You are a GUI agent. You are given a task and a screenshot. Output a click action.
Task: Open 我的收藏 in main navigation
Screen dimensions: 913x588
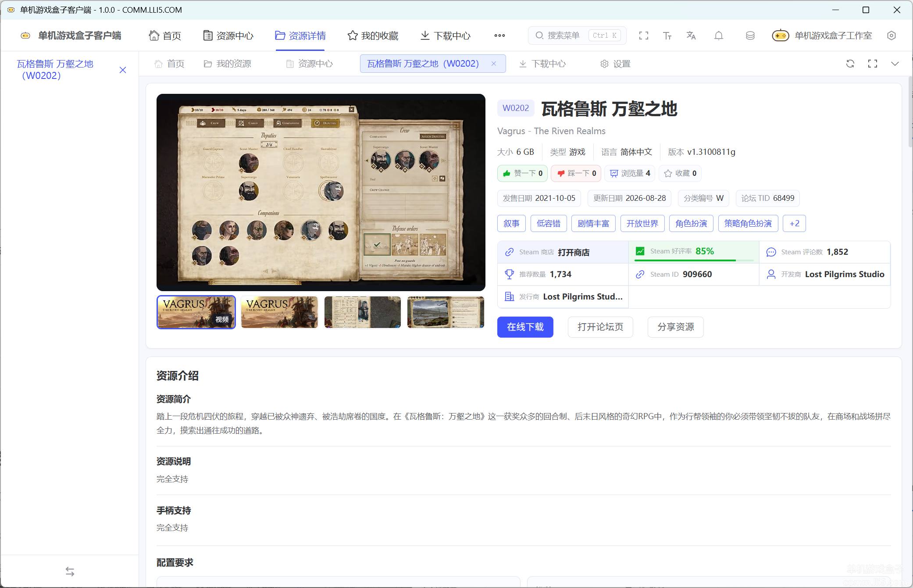click(373, 36)
